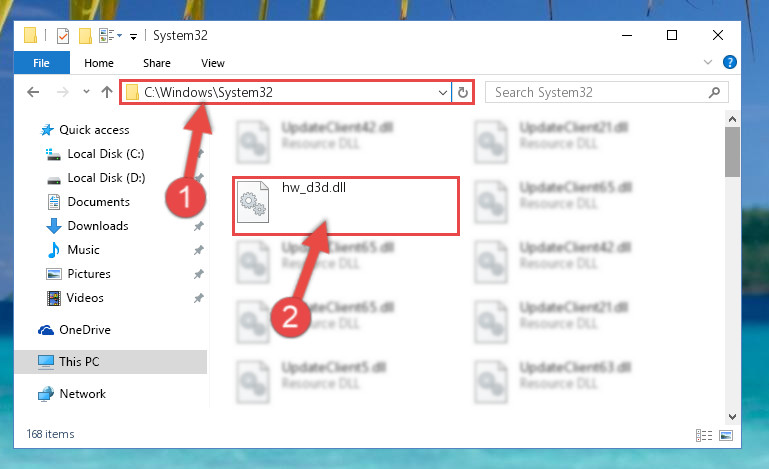
Task: Click the Search System32 input field
Action: tap(598, 92)
